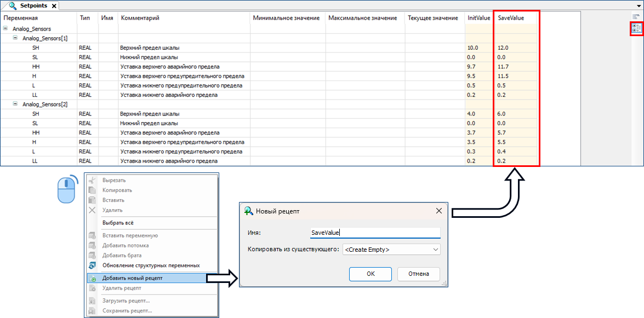Collapse the Analog_Sensors[2] tree node

coord(15,104)
